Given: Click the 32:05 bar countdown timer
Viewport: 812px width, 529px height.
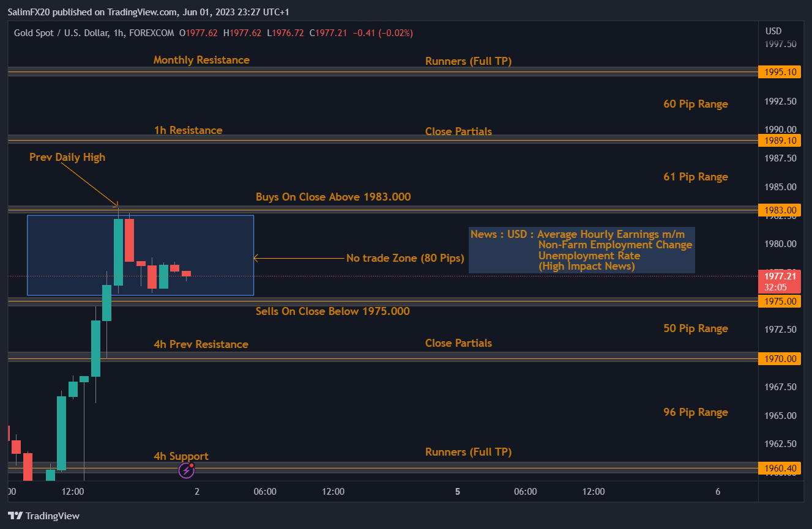Looking at the screenshot, I should [780, 286].
